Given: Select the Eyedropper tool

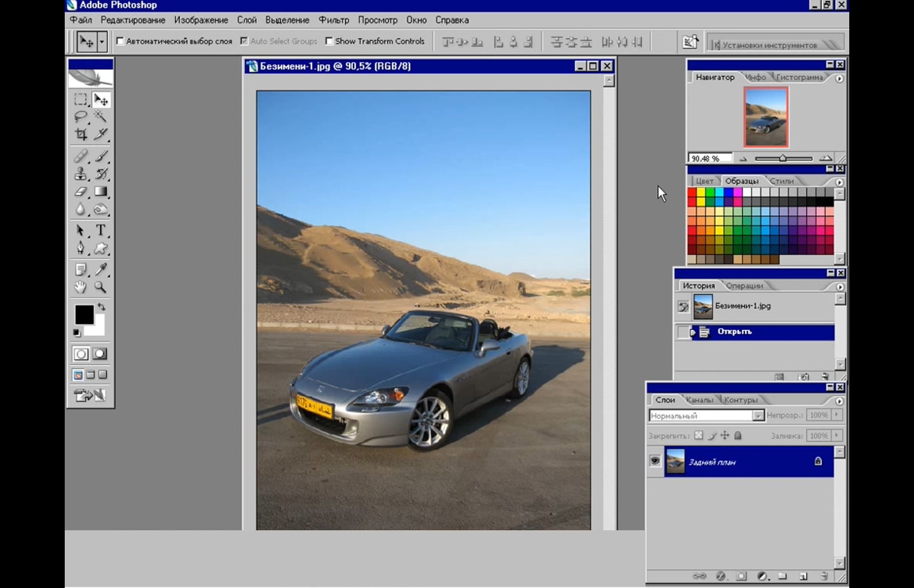Looking at the screenshot, I should click(101, 270).
